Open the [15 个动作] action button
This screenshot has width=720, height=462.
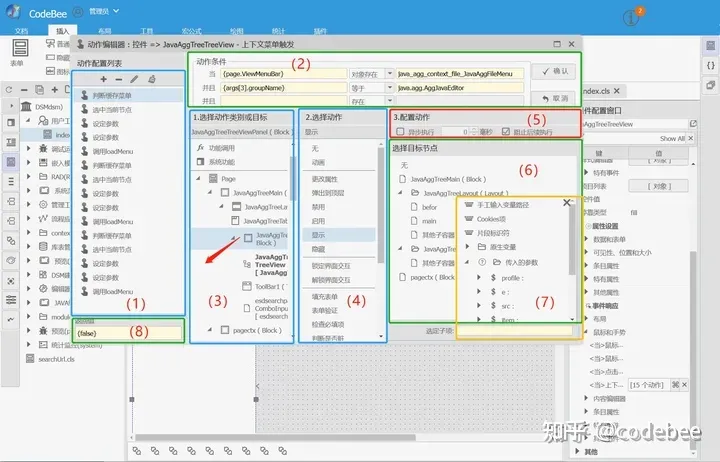point(648,385)
